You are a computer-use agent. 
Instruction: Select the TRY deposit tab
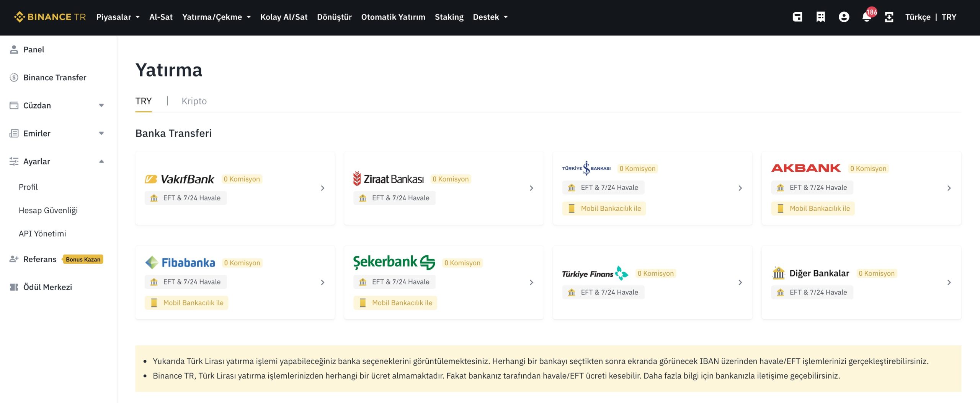tap(144, 101)
